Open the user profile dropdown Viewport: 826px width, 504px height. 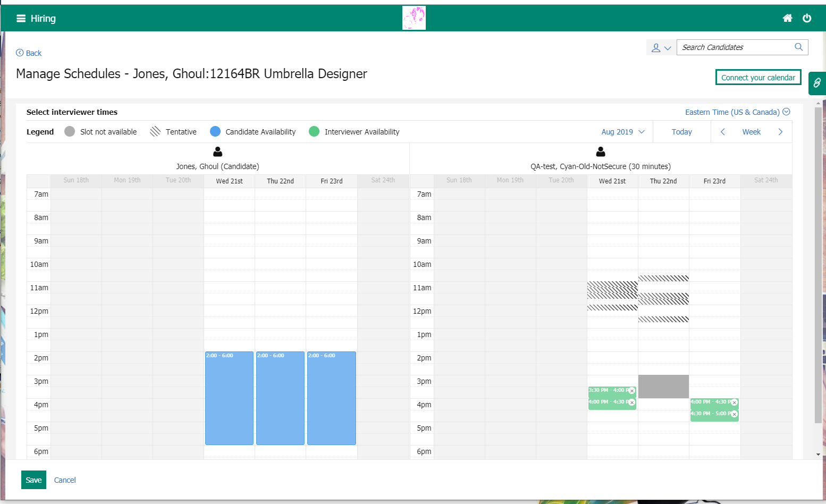(661, 48)
